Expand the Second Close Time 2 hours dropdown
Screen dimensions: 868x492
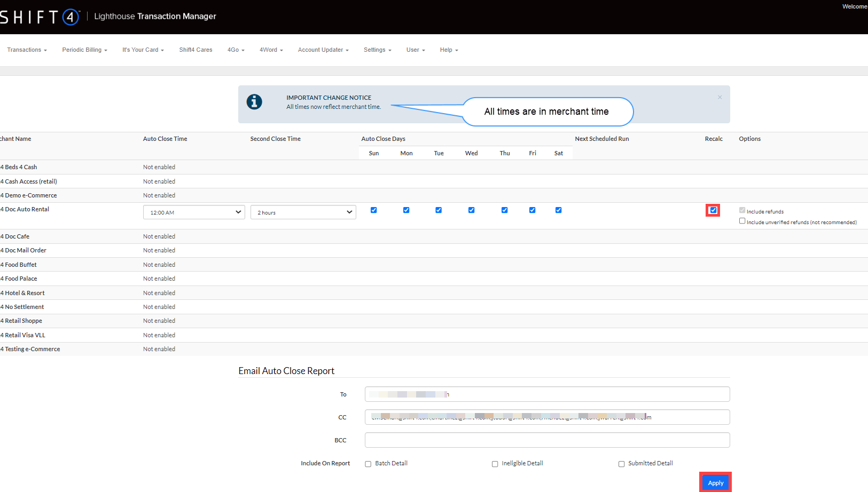click(303, 212)
